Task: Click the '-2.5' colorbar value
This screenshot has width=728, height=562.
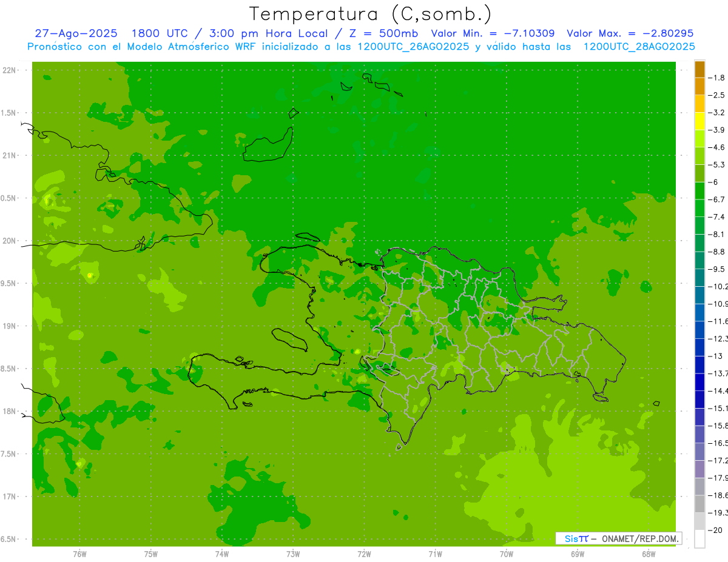Action: [x=716, y=95]
